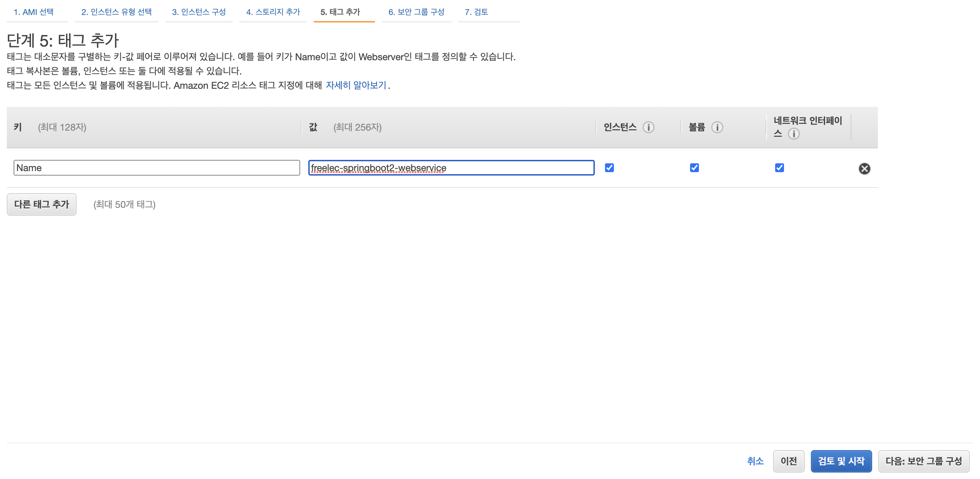Go back with the 이전 button

coord(788,461)
